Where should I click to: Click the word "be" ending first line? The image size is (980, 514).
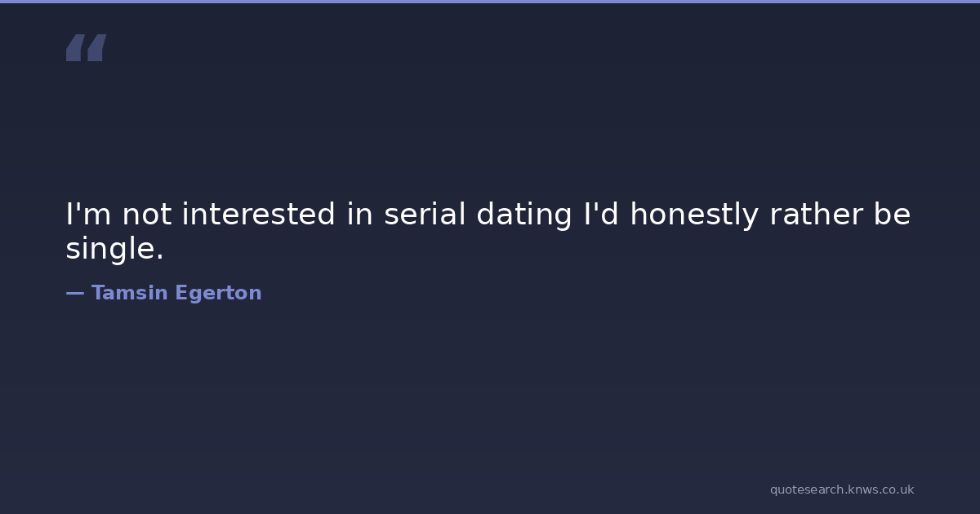click(x=892, y=215)
